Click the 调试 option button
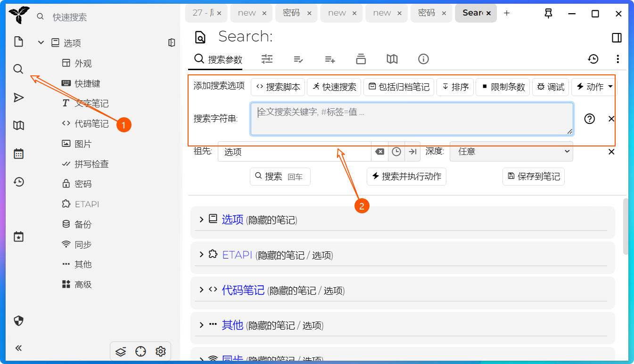Screen dimensions: 634x364 click(x=551, y=87)
